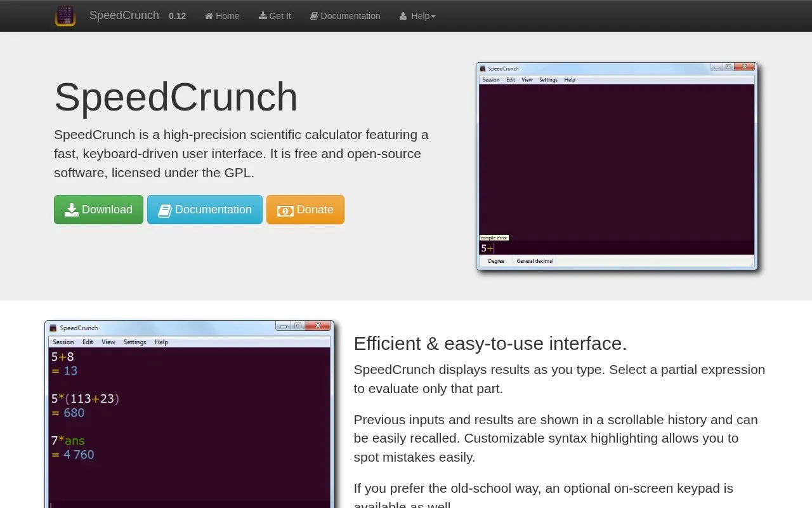Open Documentation from the top navbar
The image size is (812, 508).
[x=345, y=16]
